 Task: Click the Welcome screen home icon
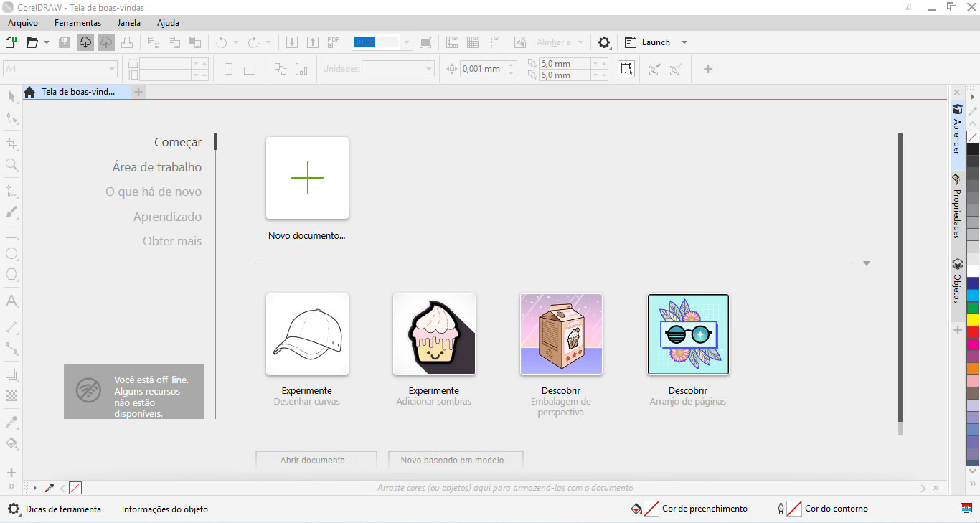29,92
